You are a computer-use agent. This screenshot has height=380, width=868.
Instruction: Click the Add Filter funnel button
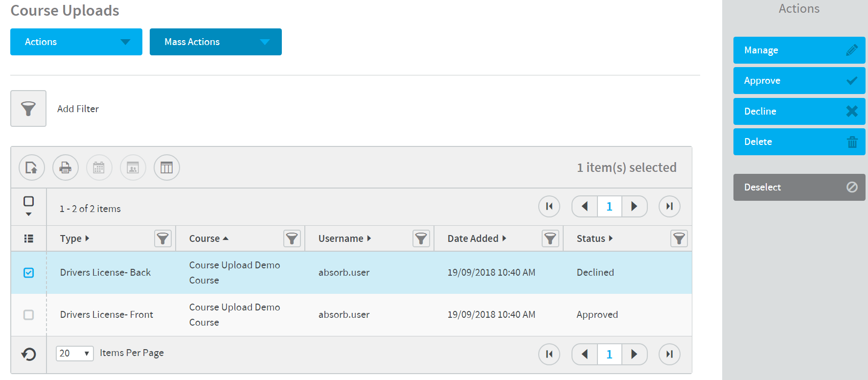(x=28, y=108)
